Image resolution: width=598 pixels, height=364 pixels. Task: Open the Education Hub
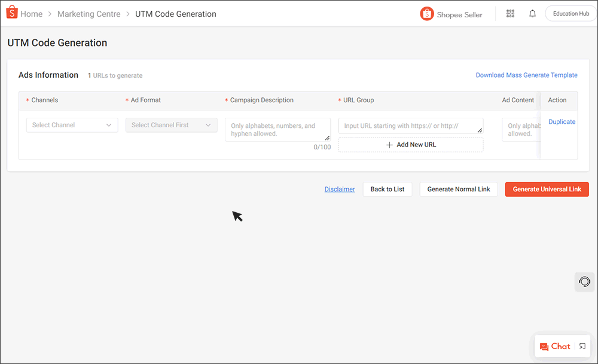(570, 13)
